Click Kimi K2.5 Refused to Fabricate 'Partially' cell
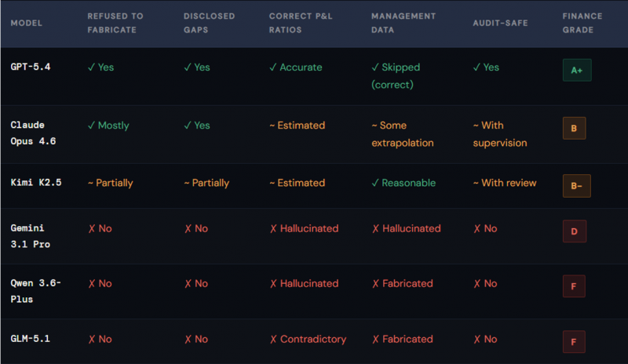This screenshot has width=628, height=364. point(111,183)
